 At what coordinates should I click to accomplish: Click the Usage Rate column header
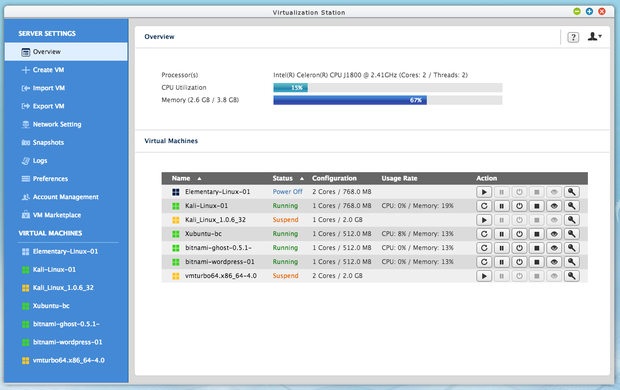click(399, 178)
